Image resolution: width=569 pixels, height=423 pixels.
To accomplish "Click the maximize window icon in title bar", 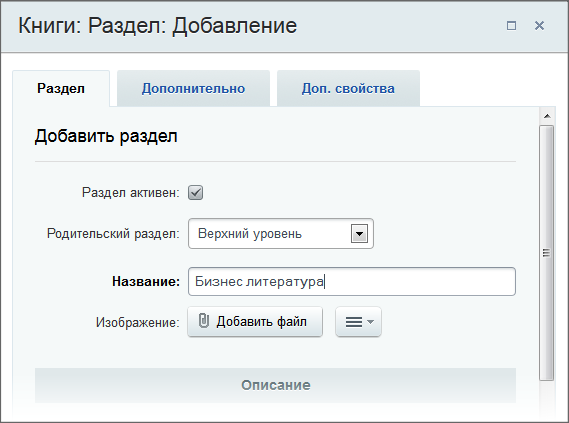I will pyautogui.click(x=511, y=26).
